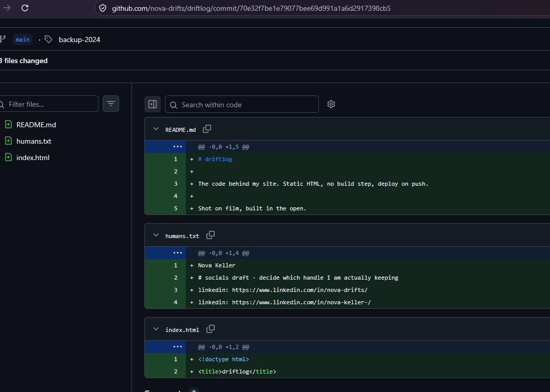Image resolution: width=550 pixels, height=392 pixels.
Task: Click the browser forward arrow
Action: (6, 8)
